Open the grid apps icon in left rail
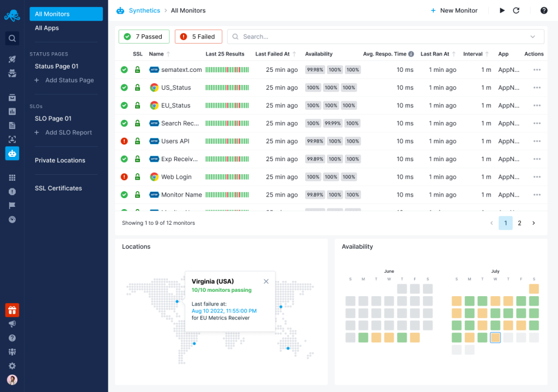Image resolution: width=558 pixels, height=392 pixels. [12, 177]
